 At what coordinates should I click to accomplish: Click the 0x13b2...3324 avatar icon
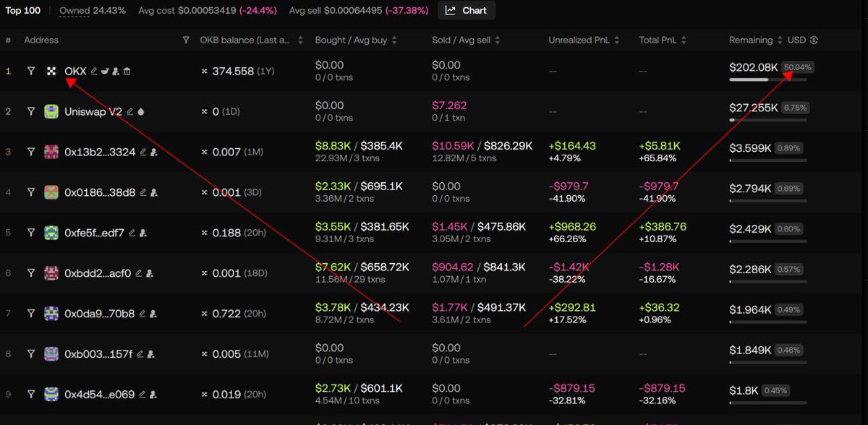[51, 152]
